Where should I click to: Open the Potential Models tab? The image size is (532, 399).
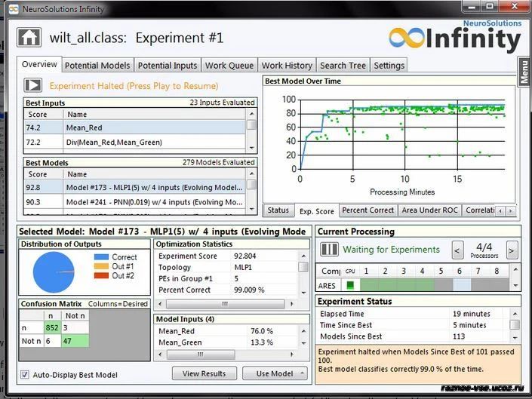[x=97, y=66]
